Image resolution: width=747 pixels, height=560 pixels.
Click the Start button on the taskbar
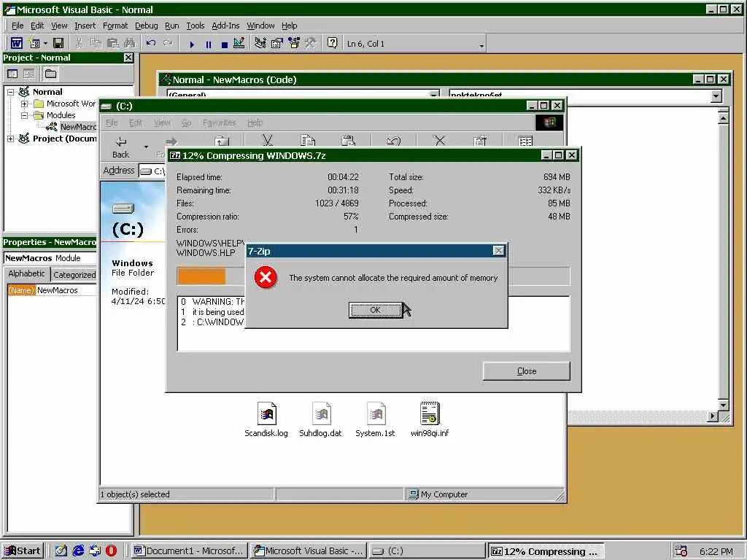coord(23,551)
